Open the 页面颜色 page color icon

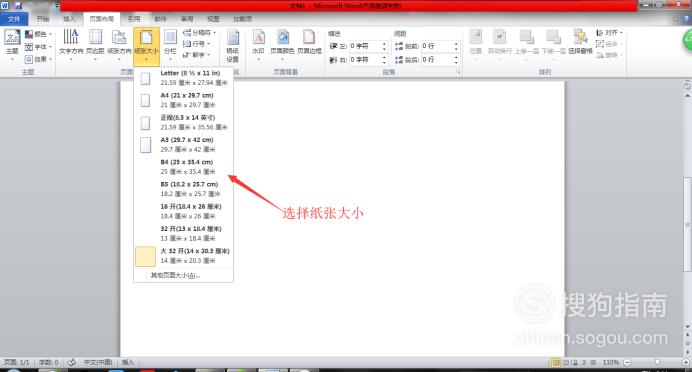coord(282,43)
